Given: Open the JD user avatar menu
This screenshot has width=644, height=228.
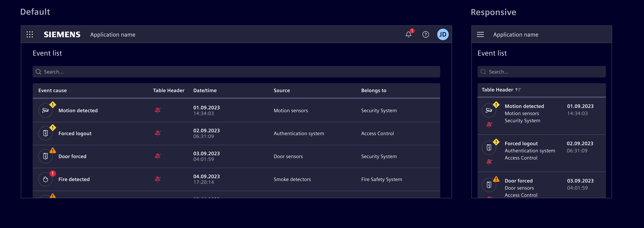Looking at the screenshot, I should pyautogui.click(x=443, y=34).
